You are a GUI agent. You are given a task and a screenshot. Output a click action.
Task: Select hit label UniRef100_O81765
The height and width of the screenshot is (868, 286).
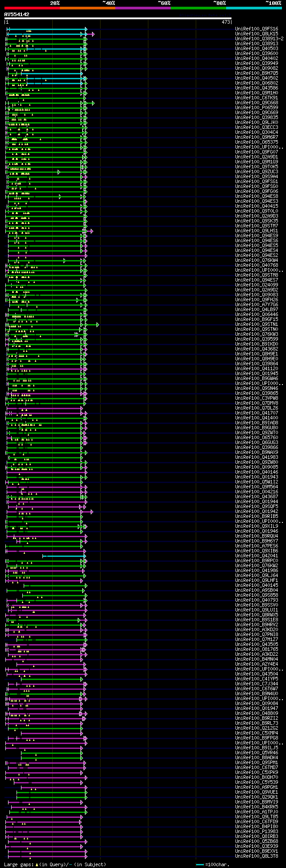tap(257, 649)
